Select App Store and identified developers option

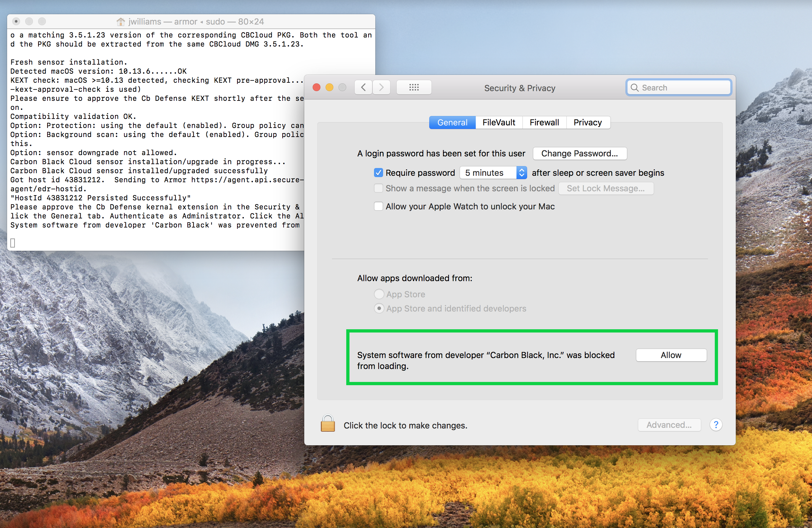pos(379,309)
